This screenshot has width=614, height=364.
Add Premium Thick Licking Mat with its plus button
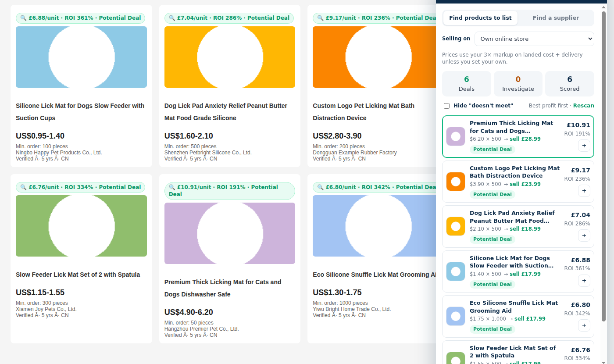584,146
